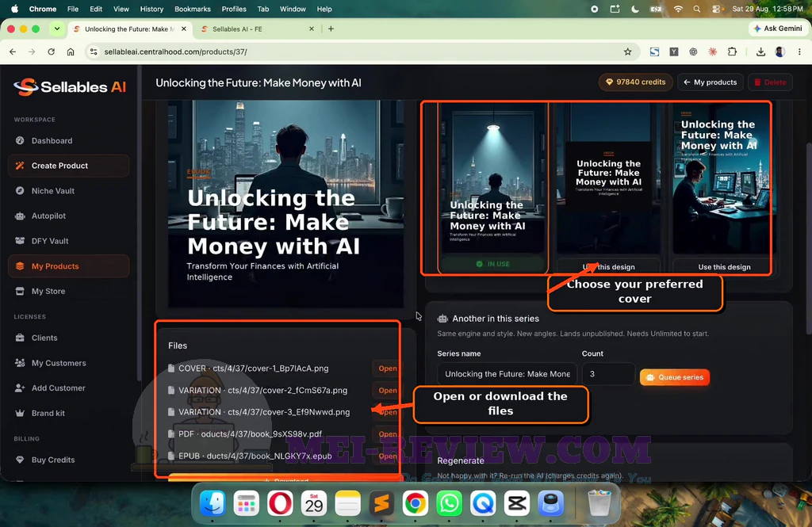Click the page's vertical scrollbar

click(x=808, y=238)
